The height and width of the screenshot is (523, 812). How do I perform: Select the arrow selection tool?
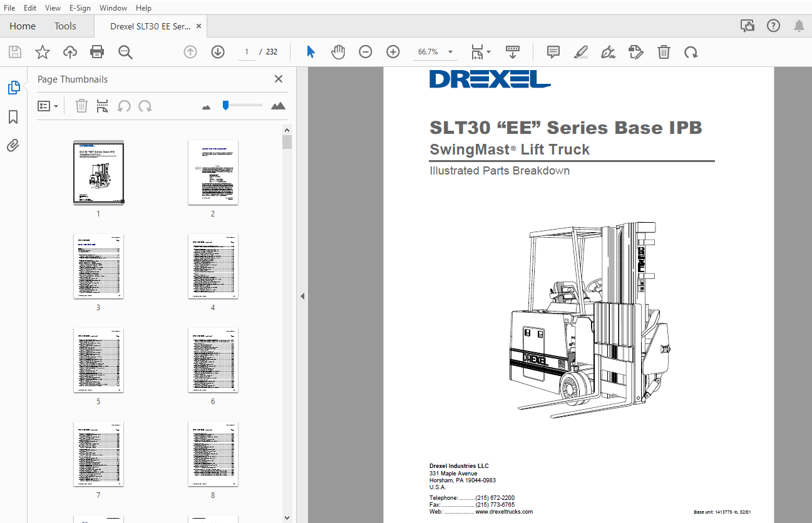[311, 52]
